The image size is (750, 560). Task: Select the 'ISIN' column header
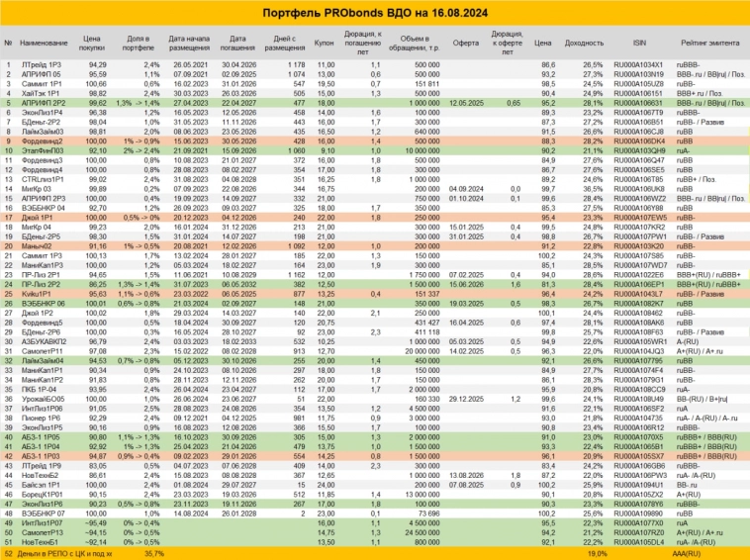[639, 44]
